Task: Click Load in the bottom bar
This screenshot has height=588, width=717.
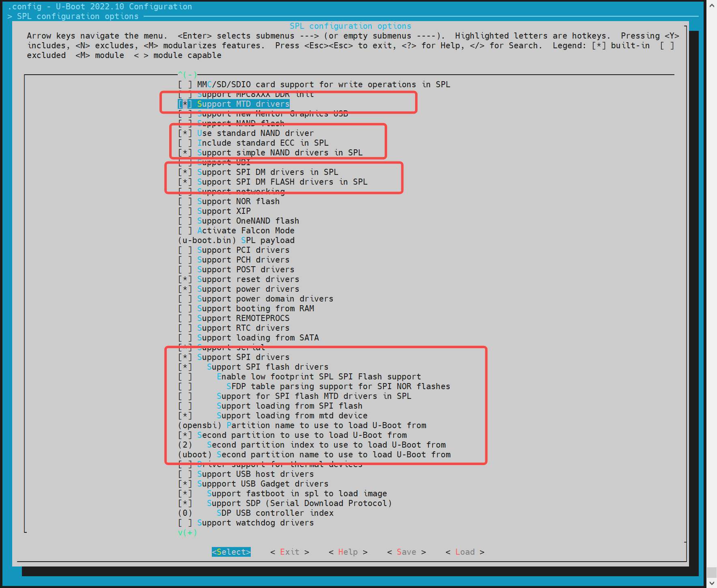Action: 465,552
